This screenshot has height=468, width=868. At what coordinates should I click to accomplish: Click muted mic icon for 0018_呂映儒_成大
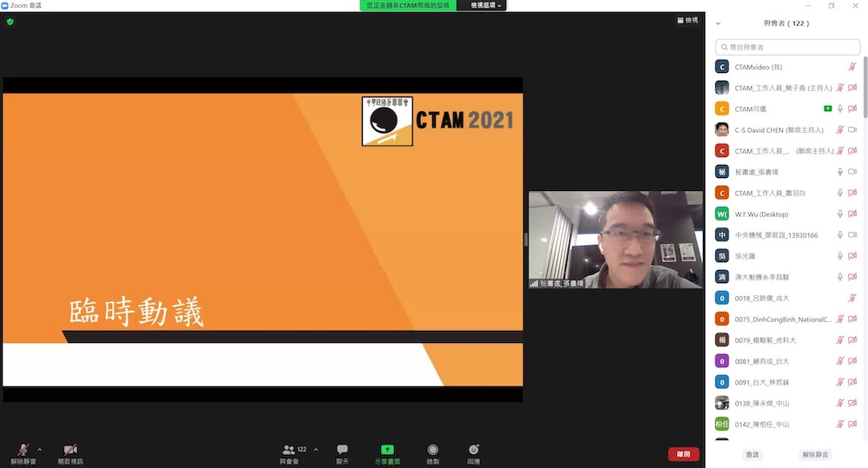point(852,299)
